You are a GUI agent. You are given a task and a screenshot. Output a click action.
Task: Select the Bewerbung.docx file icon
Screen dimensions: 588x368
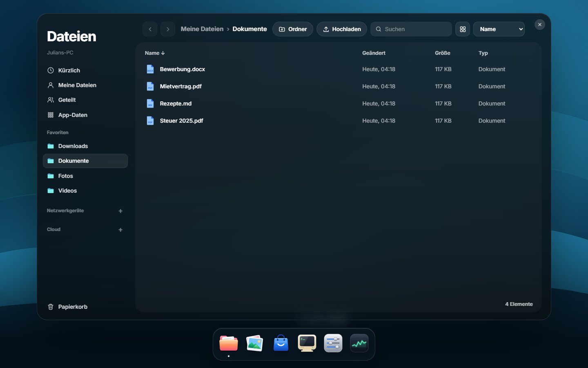click(150, 69)
